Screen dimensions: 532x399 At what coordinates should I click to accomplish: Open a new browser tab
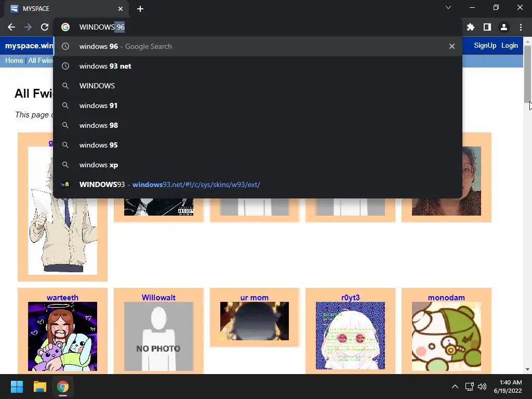(140, 9)
